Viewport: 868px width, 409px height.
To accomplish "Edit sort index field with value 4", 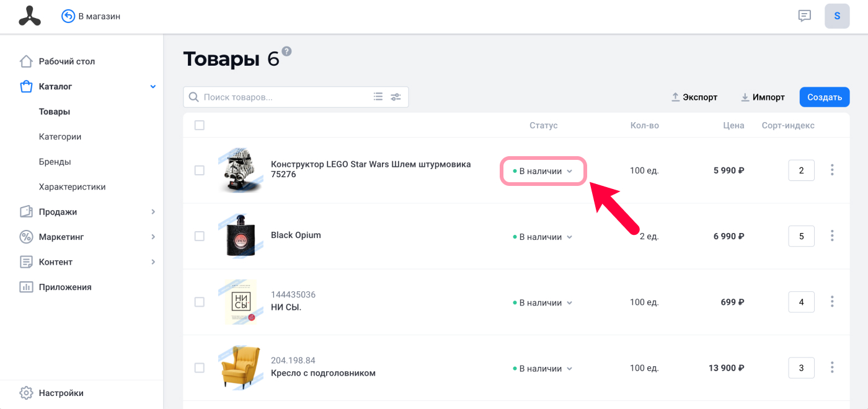I will tap(801, 302).
